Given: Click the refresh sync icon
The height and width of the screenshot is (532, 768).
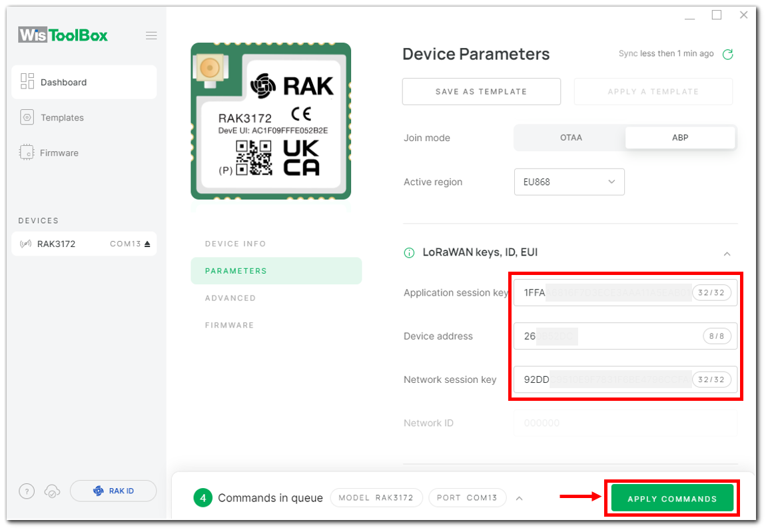Looking at the screenshot, I should pos(728,54).
